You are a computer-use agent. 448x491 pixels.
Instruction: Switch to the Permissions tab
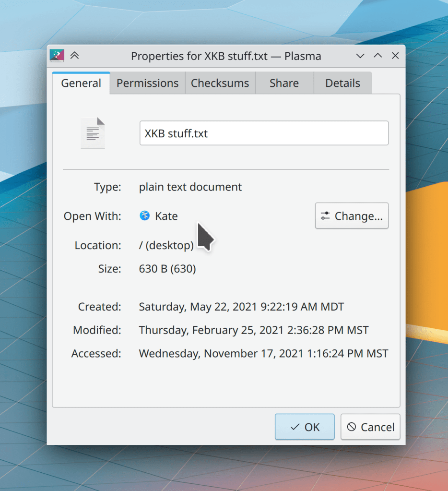click(x=147, y=83)
